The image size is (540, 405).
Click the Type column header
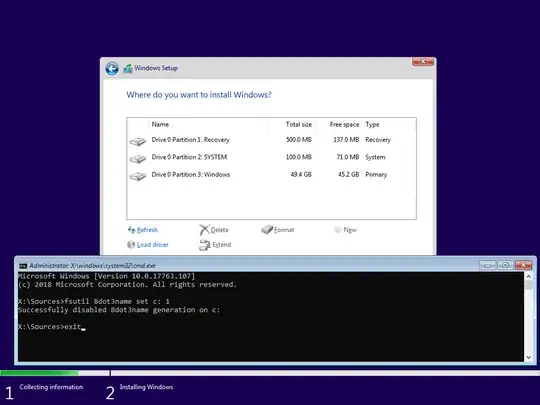372,124
